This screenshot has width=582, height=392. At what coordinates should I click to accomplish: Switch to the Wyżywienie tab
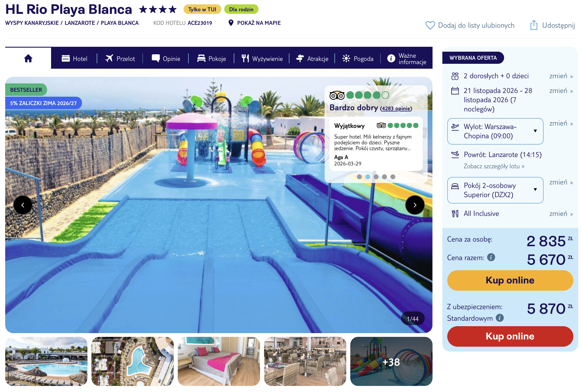pos(262,59)
